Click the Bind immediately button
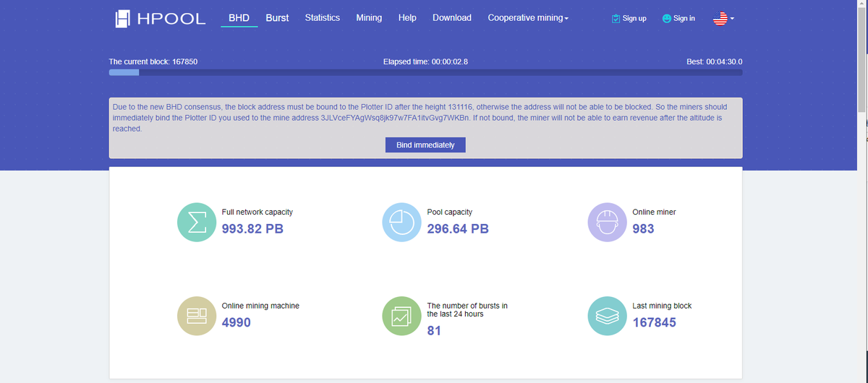 (x=425, y=145)
